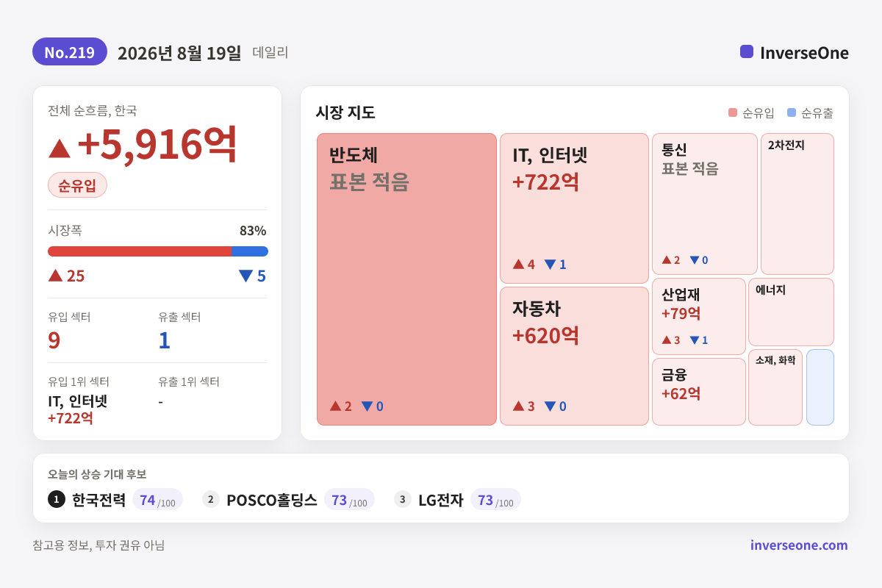Click the No.219 issue badge
Viewport: 882px width, 588px height.
pos(70,52)
